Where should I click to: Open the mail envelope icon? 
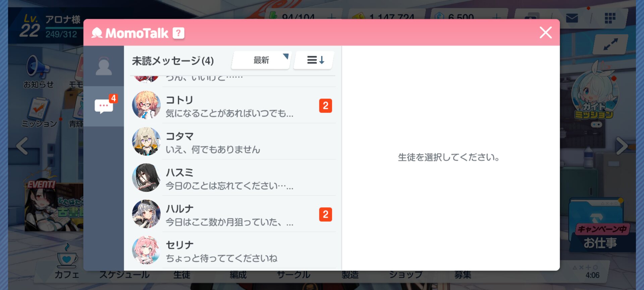tap(572, 18)
